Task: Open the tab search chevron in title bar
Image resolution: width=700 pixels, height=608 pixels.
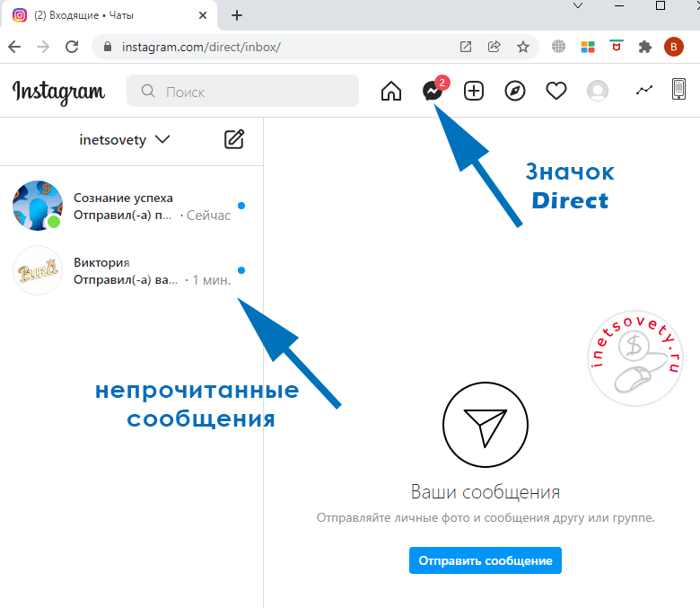Action: pos(578,5)
